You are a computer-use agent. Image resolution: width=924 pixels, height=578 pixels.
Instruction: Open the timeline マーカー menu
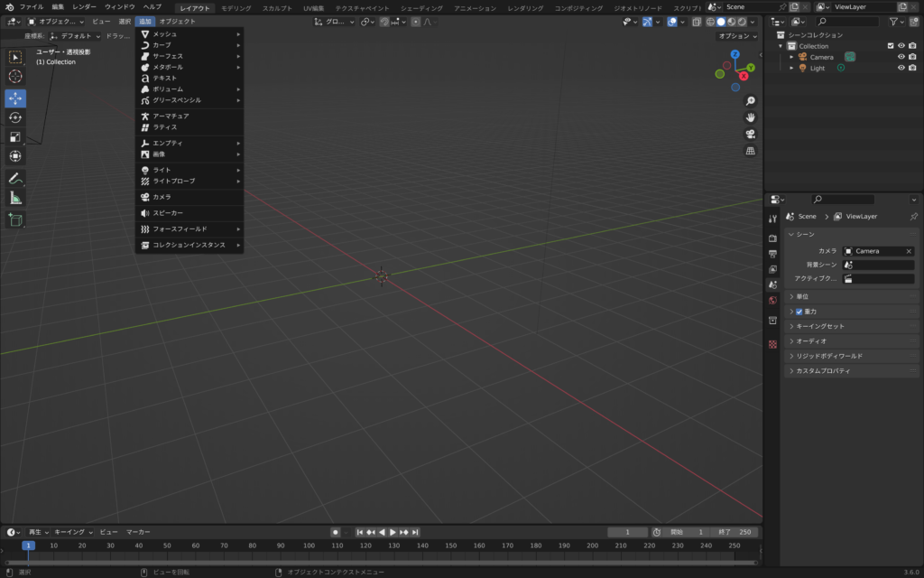(x=138, y=533)
